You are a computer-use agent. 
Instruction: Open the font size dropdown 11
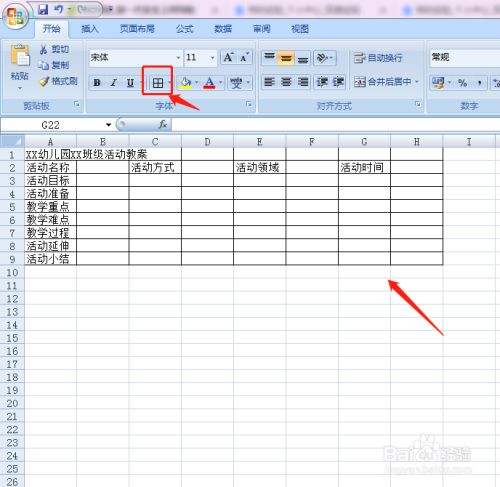click(212, 58)
